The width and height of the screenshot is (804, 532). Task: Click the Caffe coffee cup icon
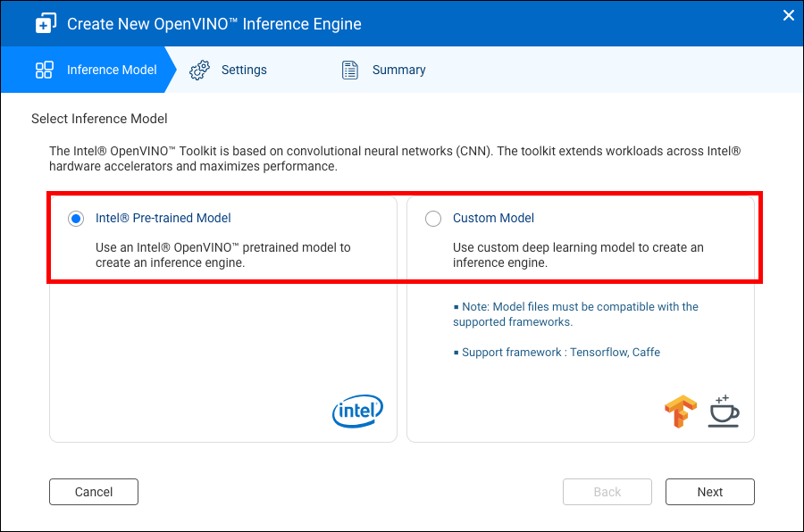click(724, 410)
